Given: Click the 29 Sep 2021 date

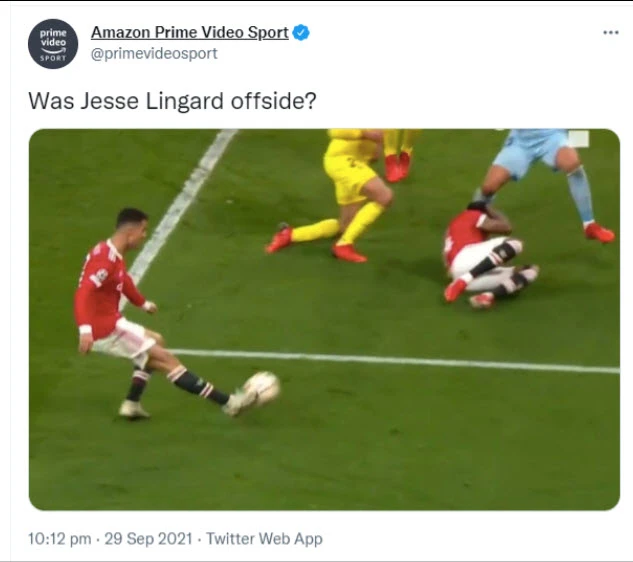Looking at the screenshot, I should coord(148,539).
